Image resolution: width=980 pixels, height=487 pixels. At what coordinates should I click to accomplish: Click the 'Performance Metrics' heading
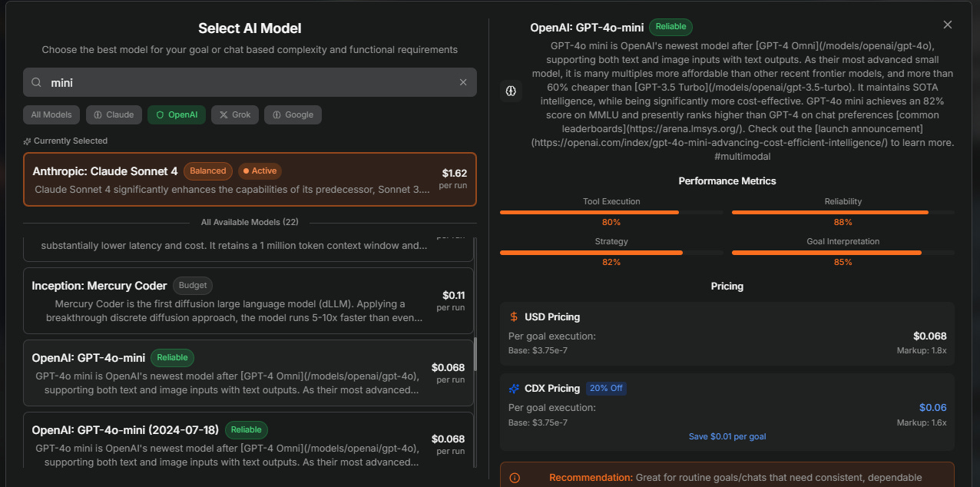(727, 181)
